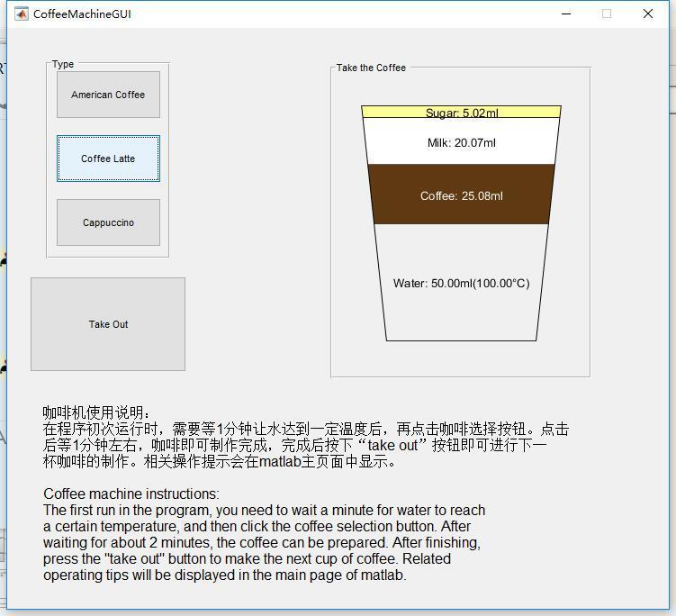Click 'Coffee: 25.08ml' text
Viewport: 676px width, 616px height.
pyautogui.click(x=461, y=195)
